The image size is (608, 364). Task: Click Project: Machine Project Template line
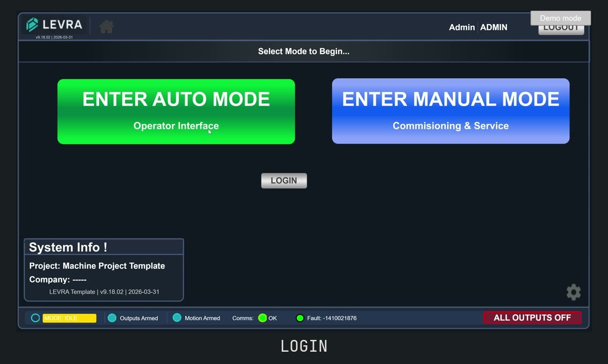[x=97, y=266]
